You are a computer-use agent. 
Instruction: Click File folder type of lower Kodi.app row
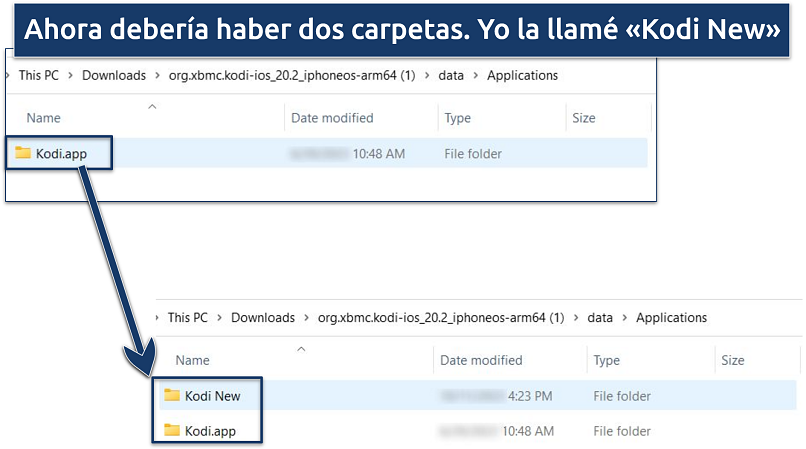(x=622, y=430)
